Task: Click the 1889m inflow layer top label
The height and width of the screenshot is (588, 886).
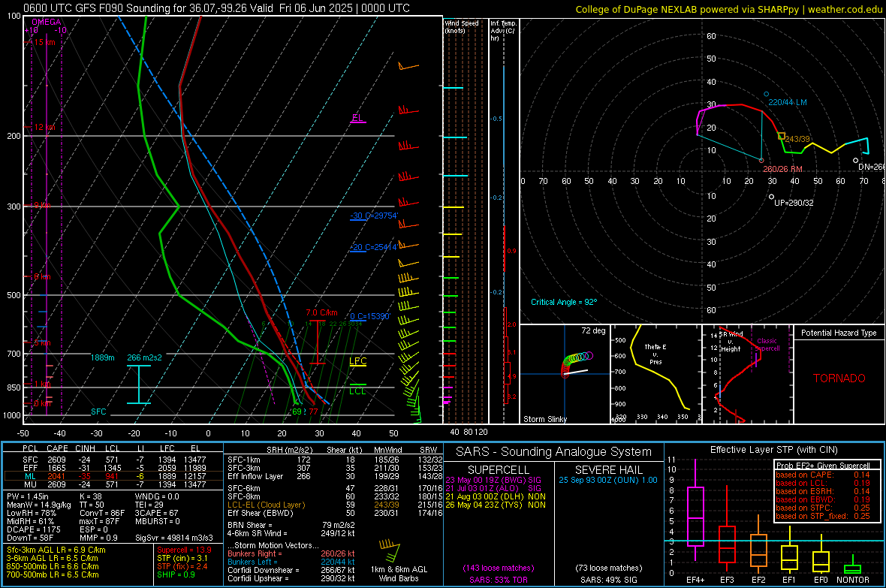Action: 102,358
